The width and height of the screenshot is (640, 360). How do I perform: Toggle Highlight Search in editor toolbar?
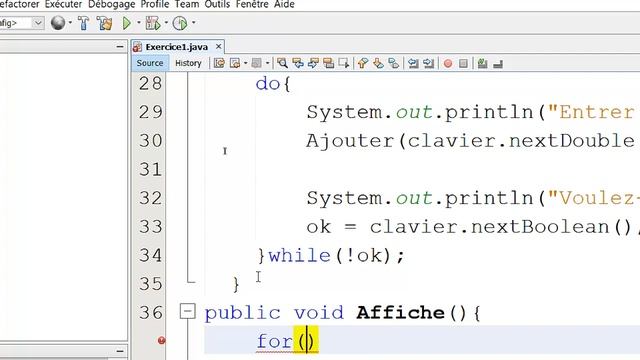coord(329,63)
